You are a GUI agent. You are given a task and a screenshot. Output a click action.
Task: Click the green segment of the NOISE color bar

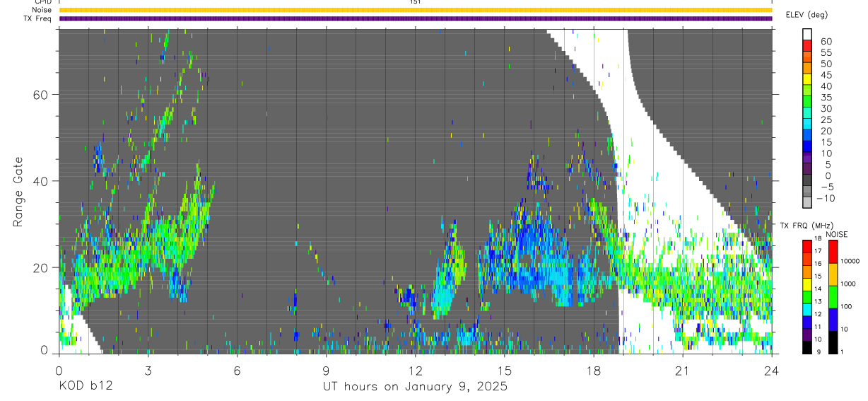[x=833, y=296]
